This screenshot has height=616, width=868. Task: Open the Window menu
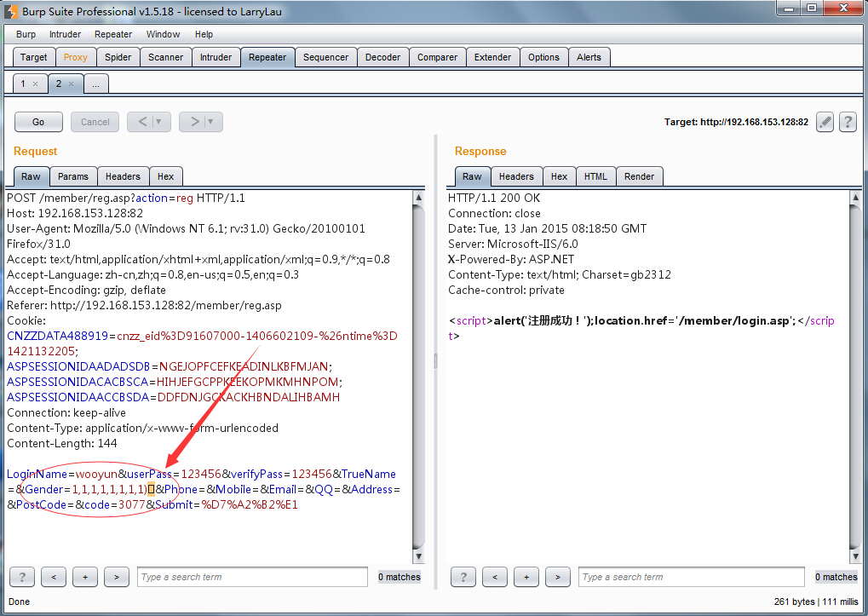[163, 34]
